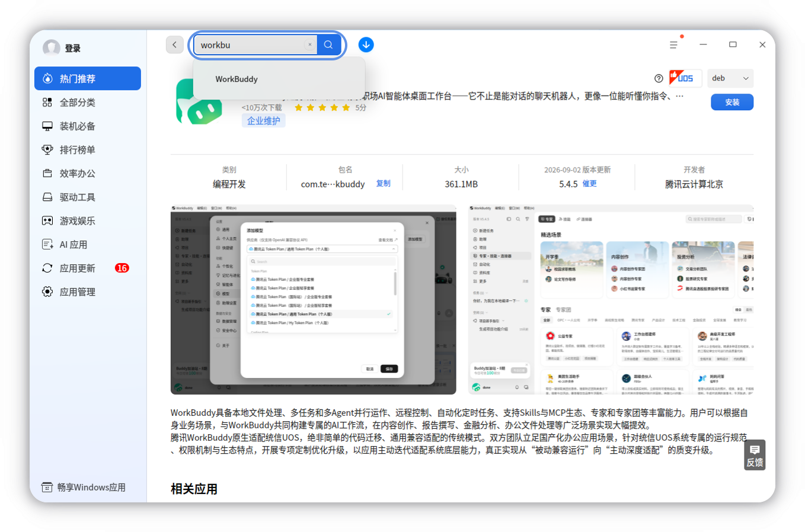
Task: Click the 安装 install button
Action: click(x=732, y=102)
